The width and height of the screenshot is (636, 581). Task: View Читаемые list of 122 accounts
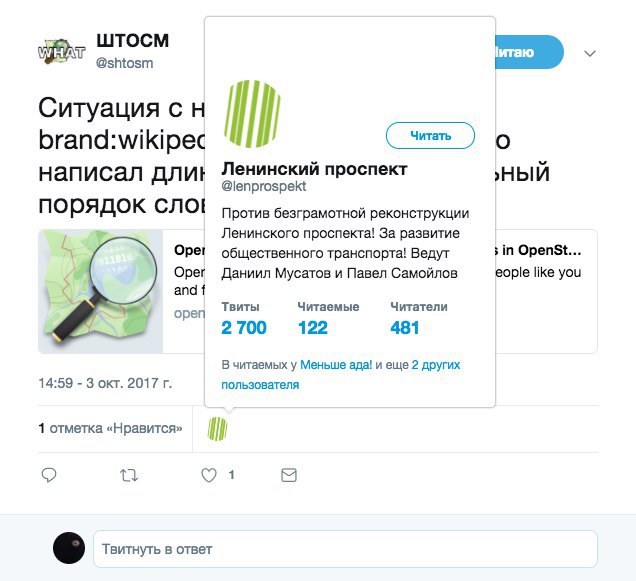312,328
